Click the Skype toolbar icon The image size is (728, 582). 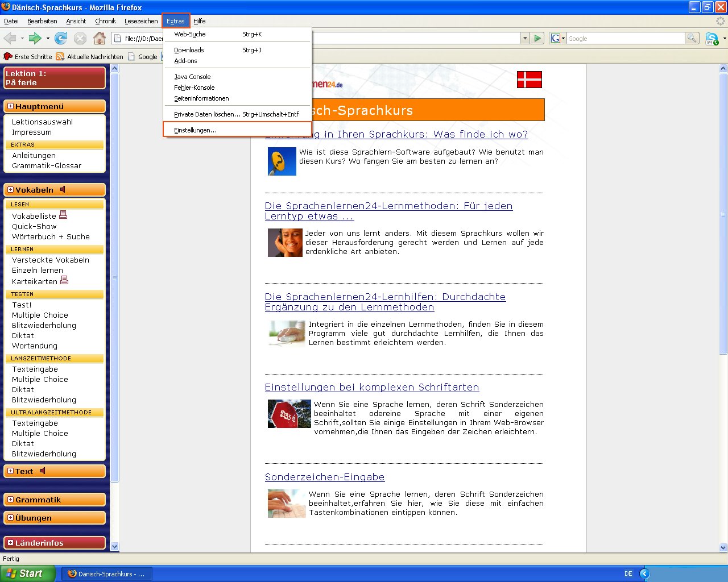[x=711, y=38]
